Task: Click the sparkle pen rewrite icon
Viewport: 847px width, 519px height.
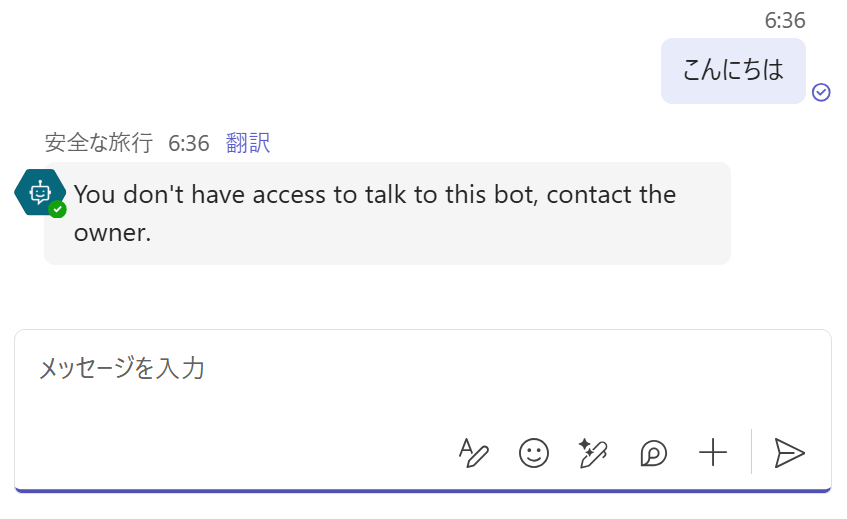Action: point(593,453)
